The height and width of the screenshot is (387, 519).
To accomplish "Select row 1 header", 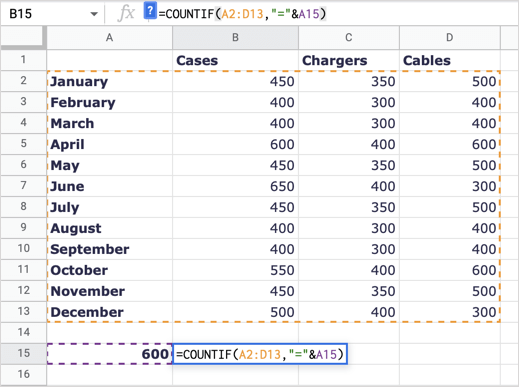I will [23, 60].
